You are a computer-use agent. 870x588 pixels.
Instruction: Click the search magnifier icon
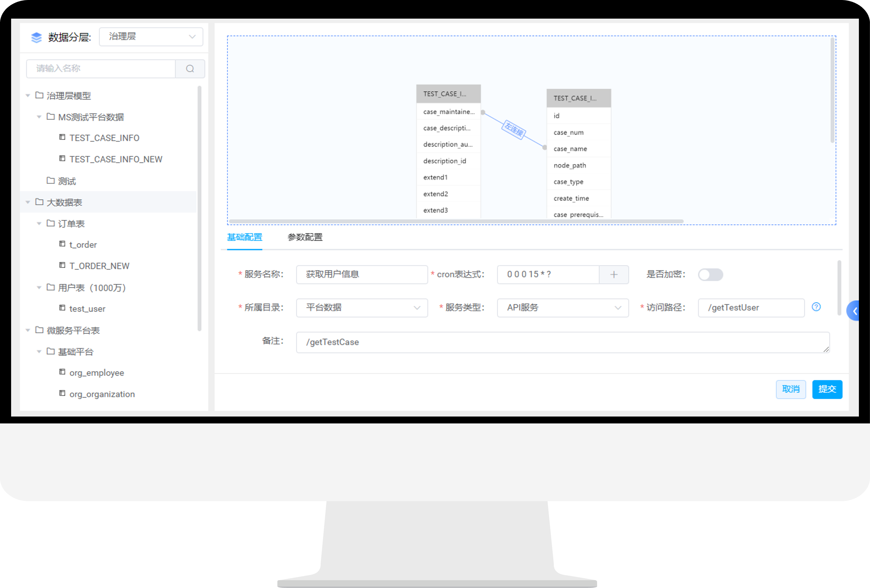(190, 69)
